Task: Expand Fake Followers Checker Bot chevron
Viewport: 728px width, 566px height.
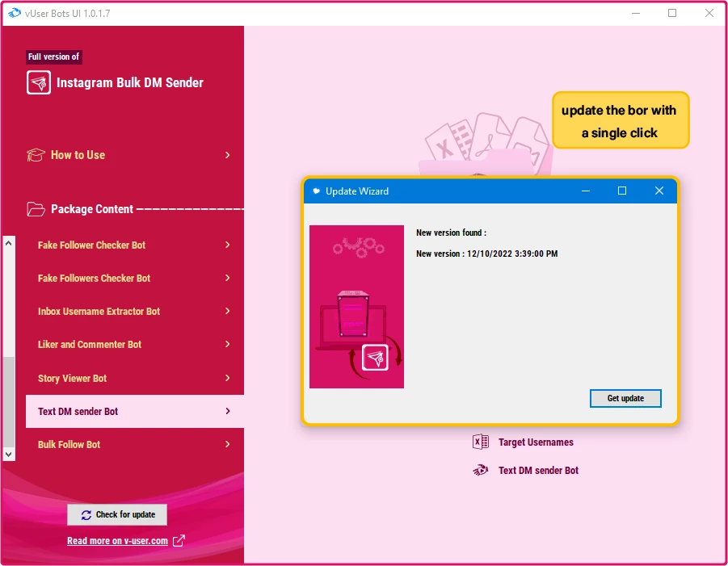Action: click(x=228, y=278)
